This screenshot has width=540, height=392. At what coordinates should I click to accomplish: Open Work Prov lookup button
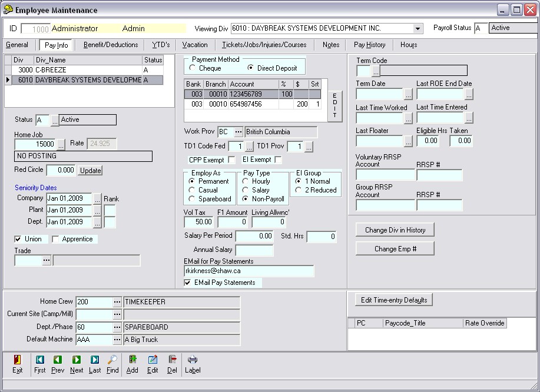click(238, 132)
